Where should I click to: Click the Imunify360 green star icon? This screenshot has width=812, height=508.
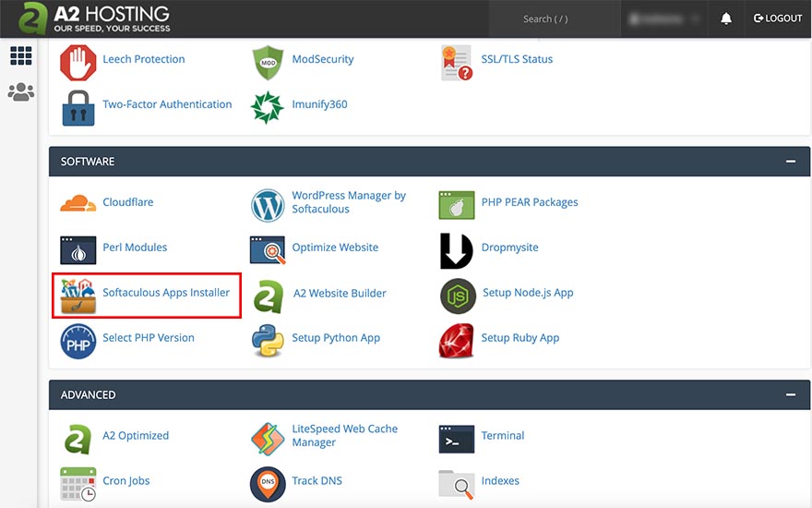coord(268,107)
